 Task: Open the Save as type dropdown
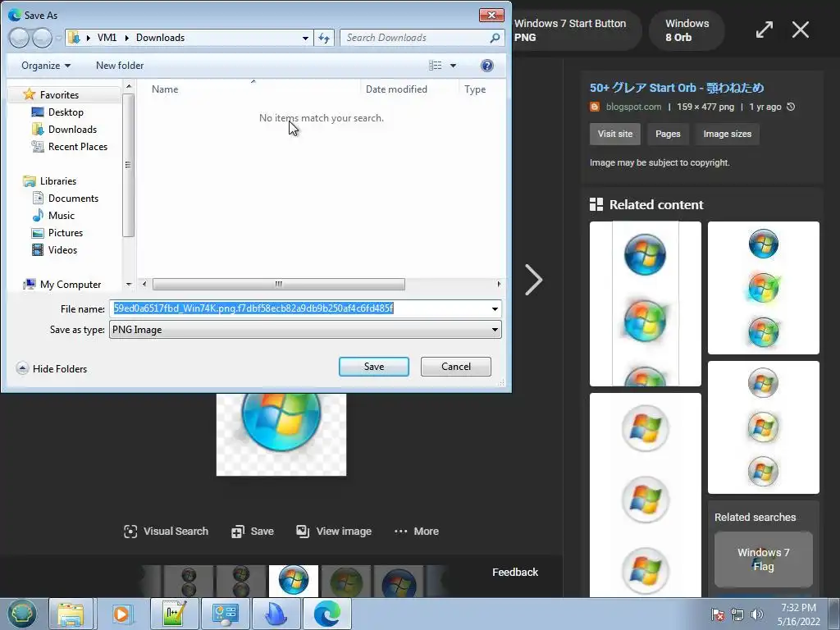pyautogui.click(x=305, y=330)
